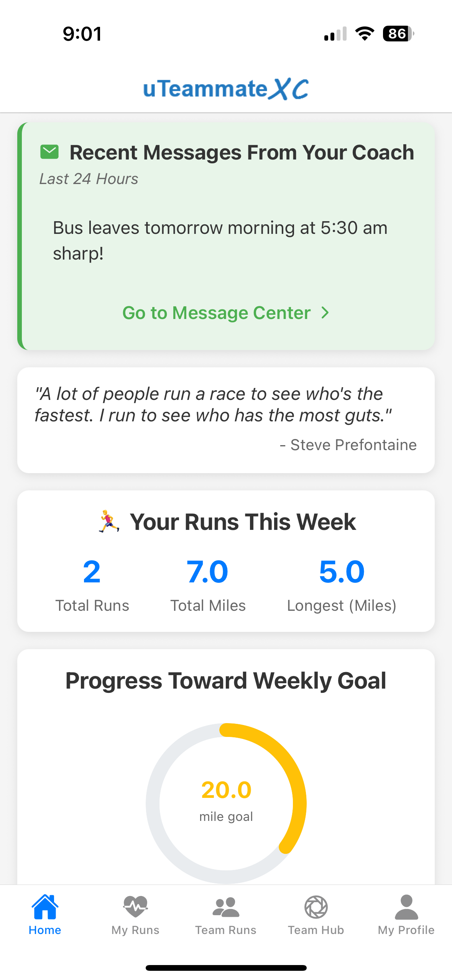This screenshot has width=452, height=980.
Task: Tap the uTeammateXC logo header
Action: pyautogui.click(x=226, y=89)
